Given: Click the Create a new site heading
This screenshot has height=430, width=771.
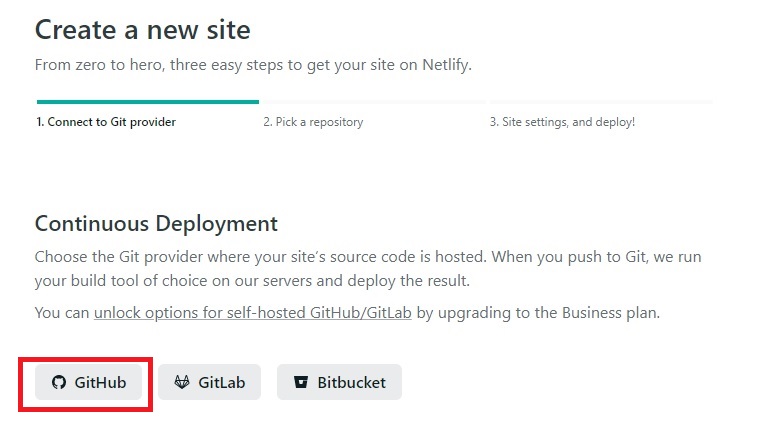Looking at the screenshot, I should point(143,29).
